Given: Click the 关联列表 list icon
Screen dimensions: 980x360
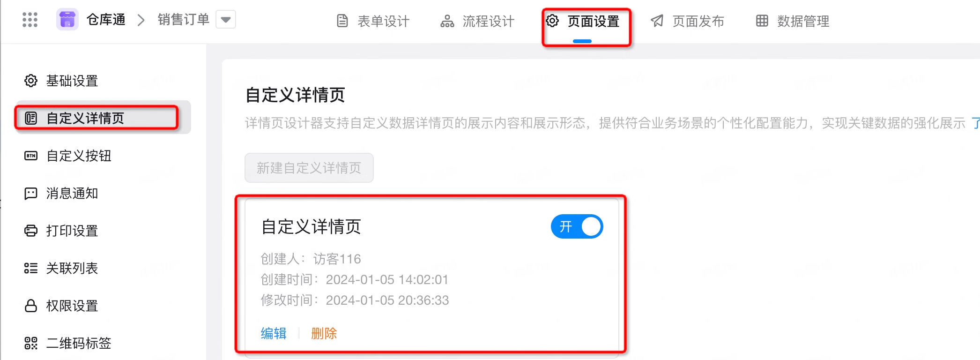Looking at the screenshot, I should 31,268.
